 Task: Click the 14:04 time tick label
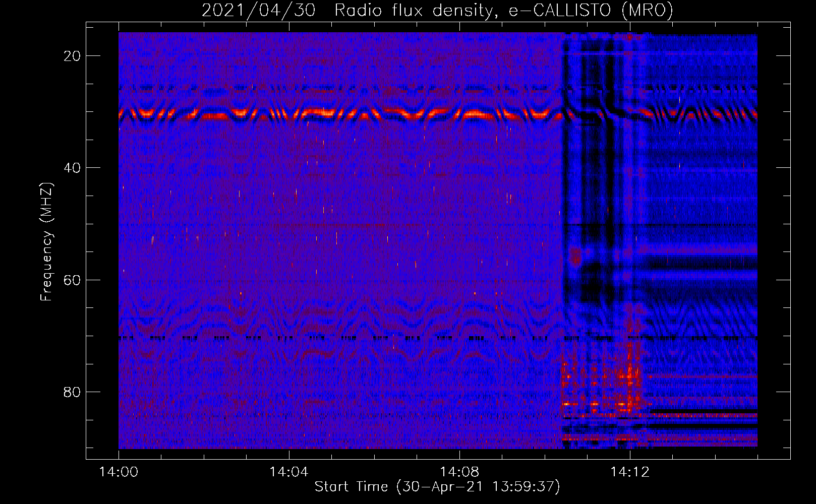[x=288, y=472]
